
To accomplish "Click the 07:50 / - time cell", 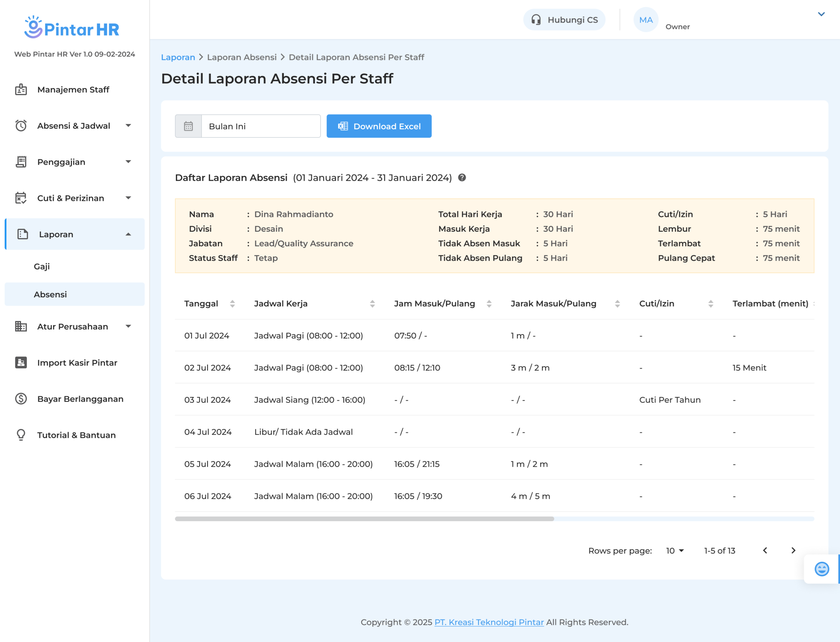I will 410,335.
